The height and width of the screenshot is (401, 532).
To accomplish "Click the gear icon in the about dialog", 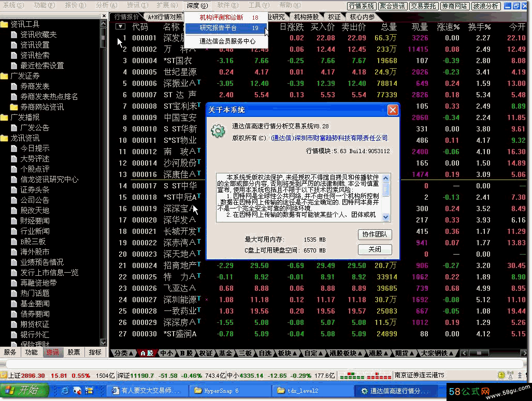I will 218,131.
